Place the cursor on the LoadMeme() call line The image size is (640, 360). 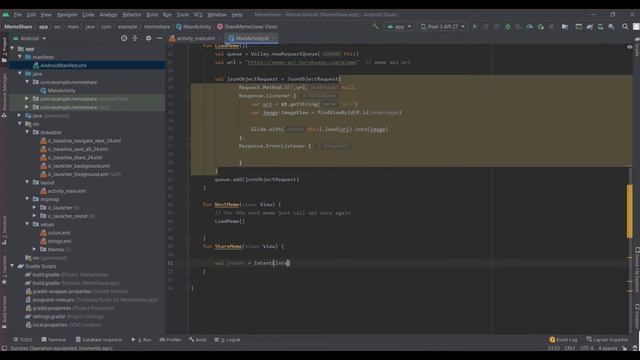tap(230, 221)
